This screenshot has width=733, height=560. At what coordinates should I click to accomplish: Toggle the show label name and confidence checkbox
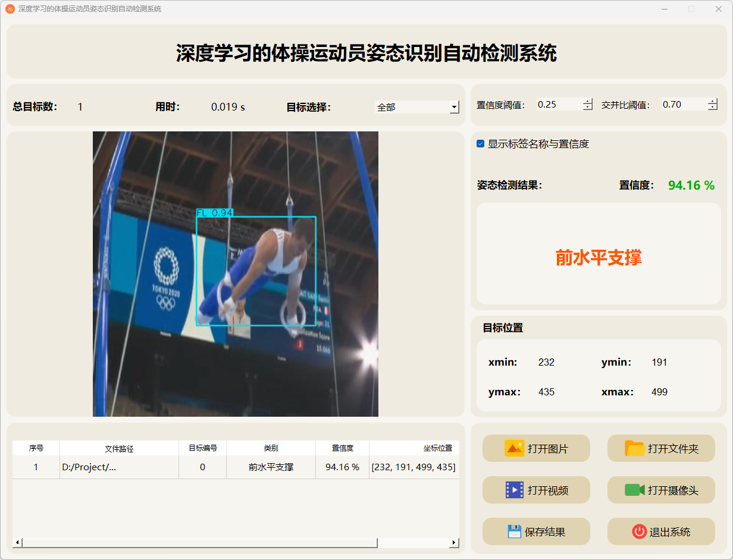481,144
